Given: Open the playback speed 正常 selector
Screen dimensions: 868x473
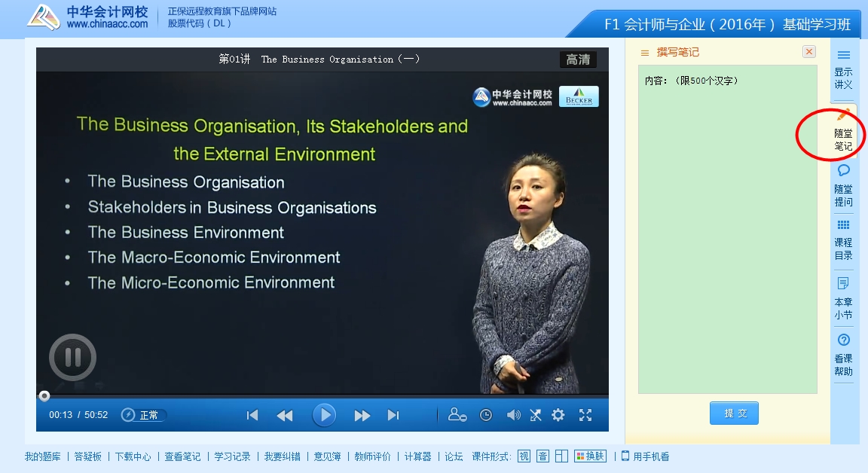Looking at the screenshot, I should (x=145, y=415).
